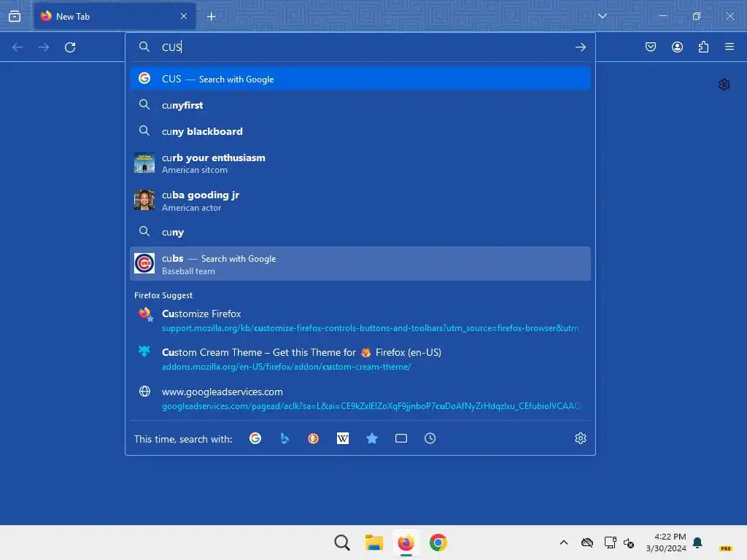
Task: Search this time with Bing icon
Action: [285, 438]
